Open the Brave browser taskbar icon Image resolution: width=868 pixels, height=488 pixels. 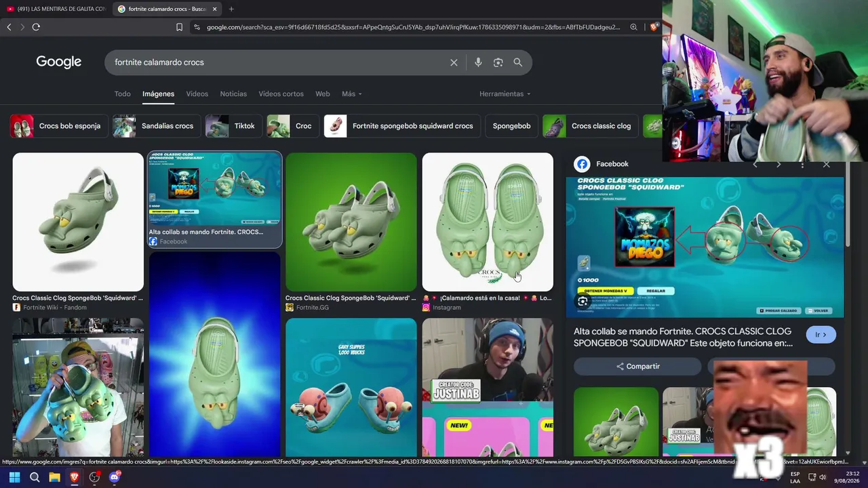[x=75, y=477]
